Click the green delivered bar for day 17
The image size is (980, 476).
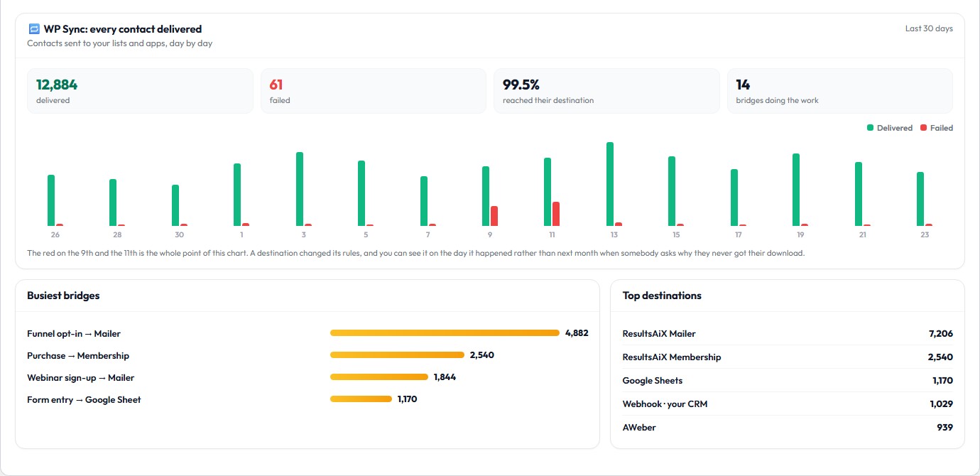734,198
